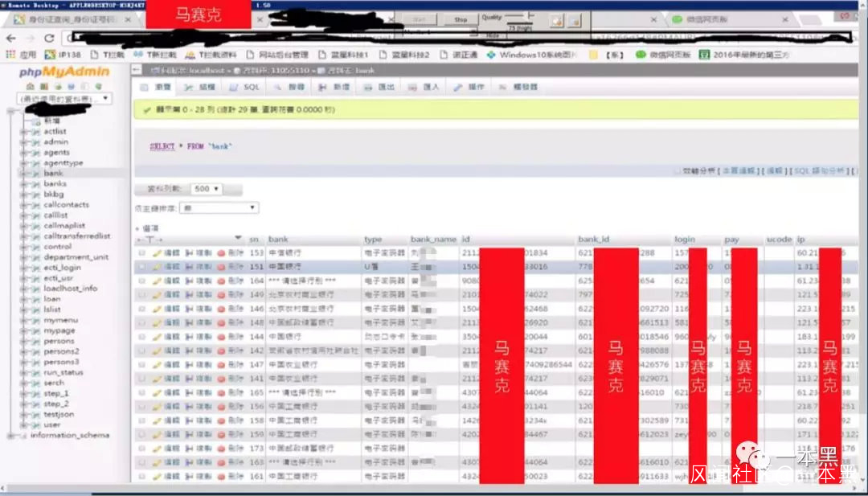Click second icon right of Quality slider
Screen dimensions: 868x496
click(575, 21)
